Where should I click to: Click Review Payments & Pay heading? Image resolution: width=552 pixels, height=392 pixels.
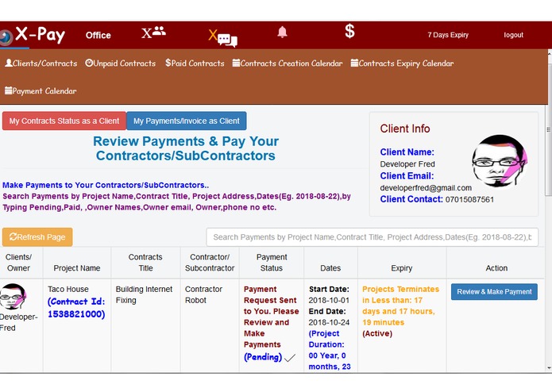pyautogui.click(x=186, y=148)
